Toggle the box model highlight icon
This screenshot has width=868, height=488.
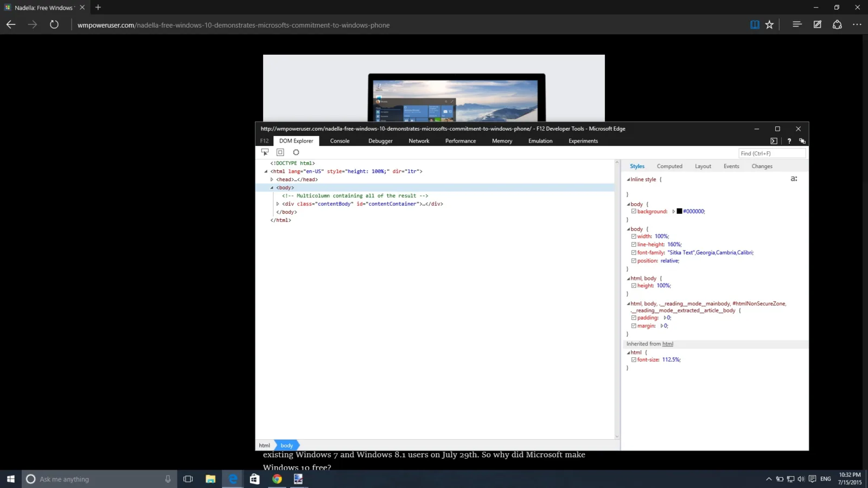click(280, 152)
